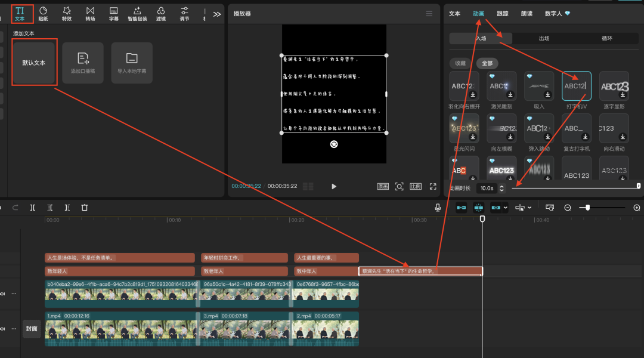Switch to the 朗读 read-aloud tab
Screen dimensions: 644x358
point(527,13)
